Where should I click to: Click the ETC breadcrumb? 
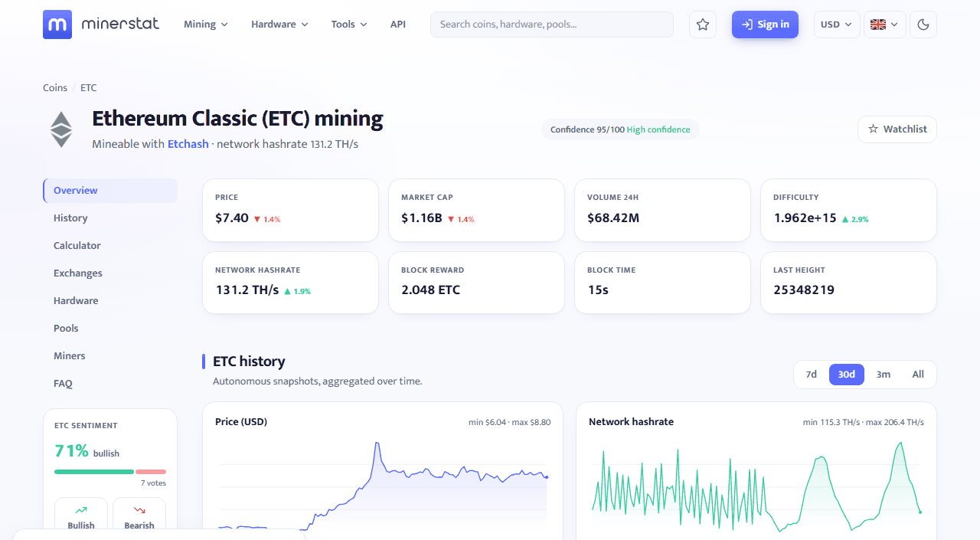click(x=89, y=88)
